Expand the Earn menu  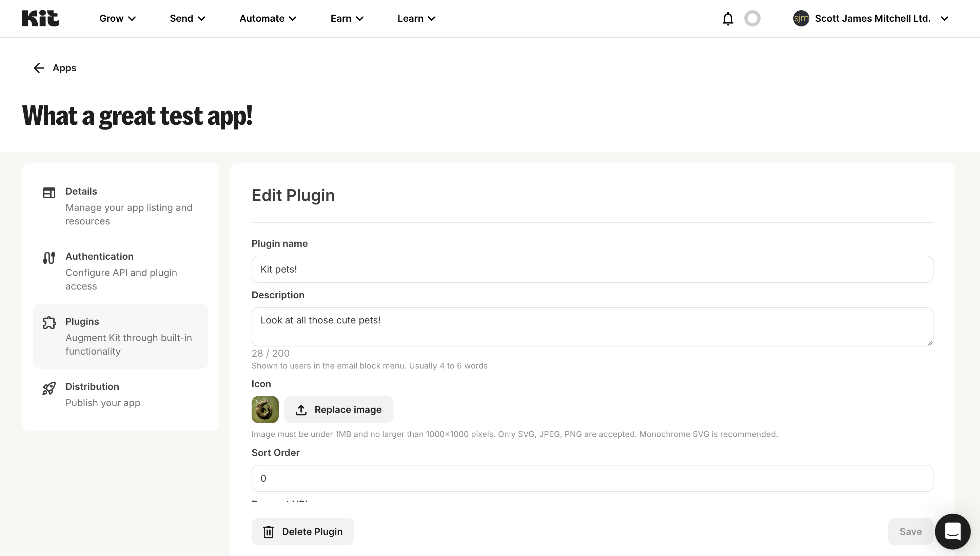tap(347, 18)
